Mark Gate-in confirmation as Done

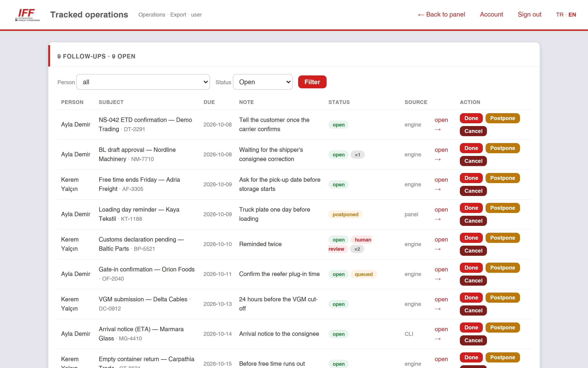(471, 268)
